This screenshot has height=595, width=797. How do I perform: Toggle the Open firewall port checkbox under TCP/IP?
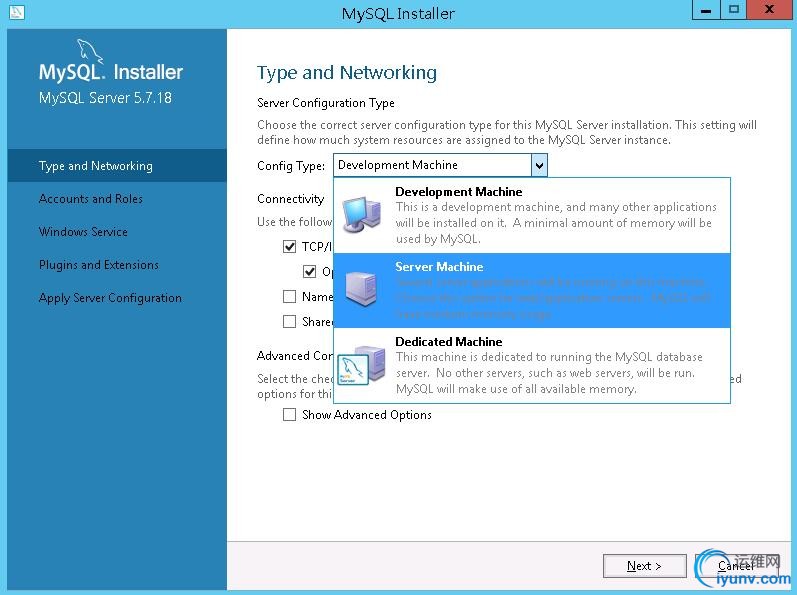coord(309,271)
